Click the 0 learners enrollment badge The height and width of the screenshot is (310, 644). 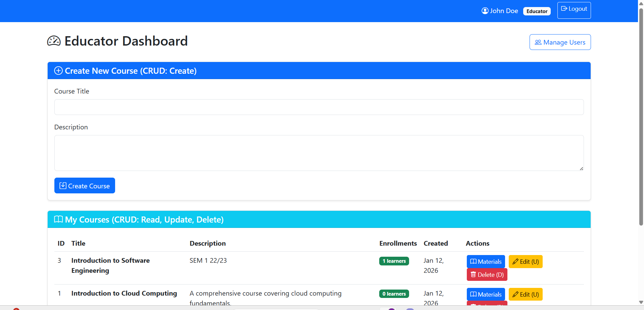394,294
